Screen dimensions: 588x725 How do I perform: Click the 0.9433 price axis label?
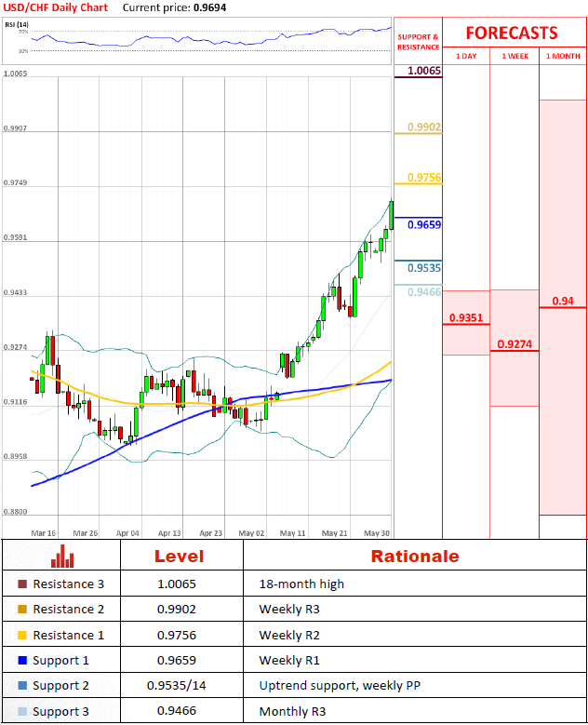pyautogui.click(x=15, y=292)
